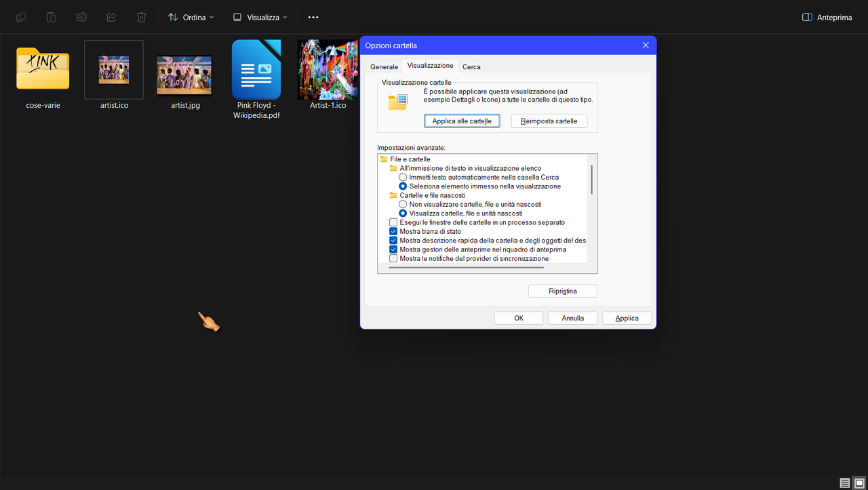Collapse the File e cartelle tree node
This screenshot has width=868, height=490.
click(383, 159)
